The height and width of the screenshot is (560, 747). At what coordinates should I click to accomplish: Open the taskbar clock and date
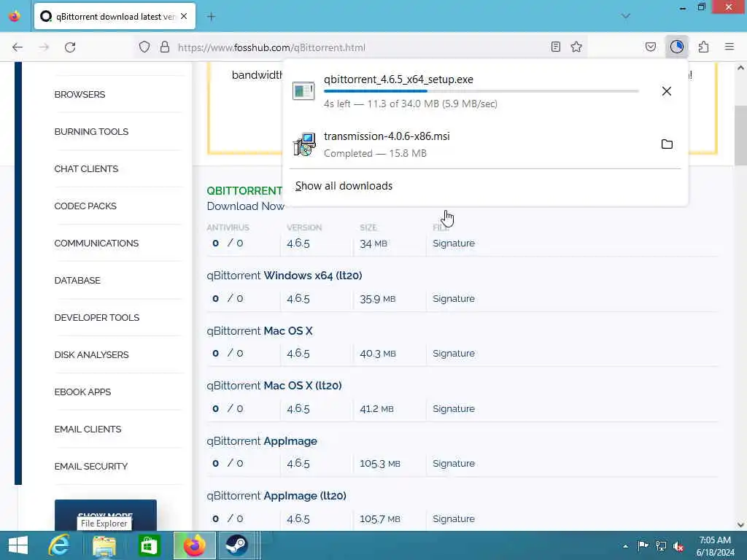click(x=715, y=546)
